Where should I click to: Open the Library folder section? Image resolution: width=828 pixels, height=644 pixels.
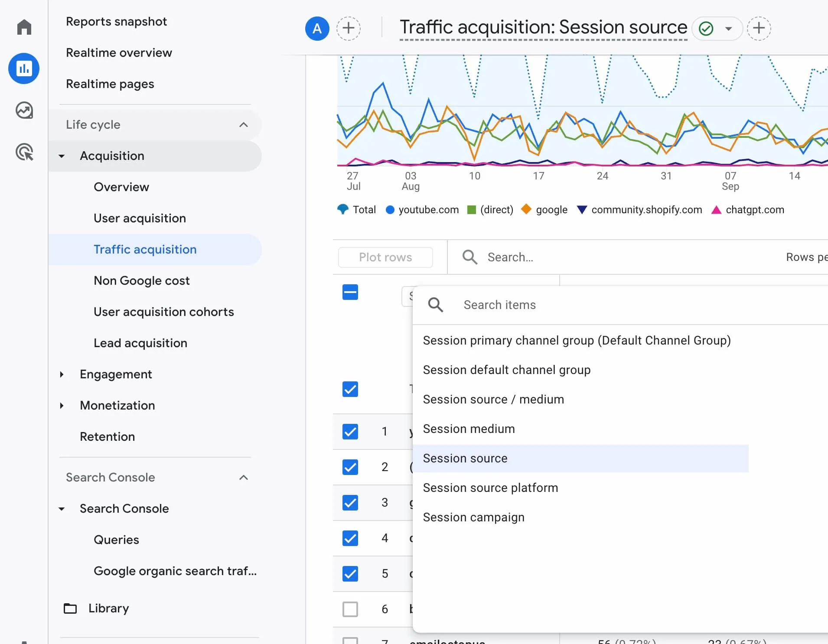click(108, 608)
